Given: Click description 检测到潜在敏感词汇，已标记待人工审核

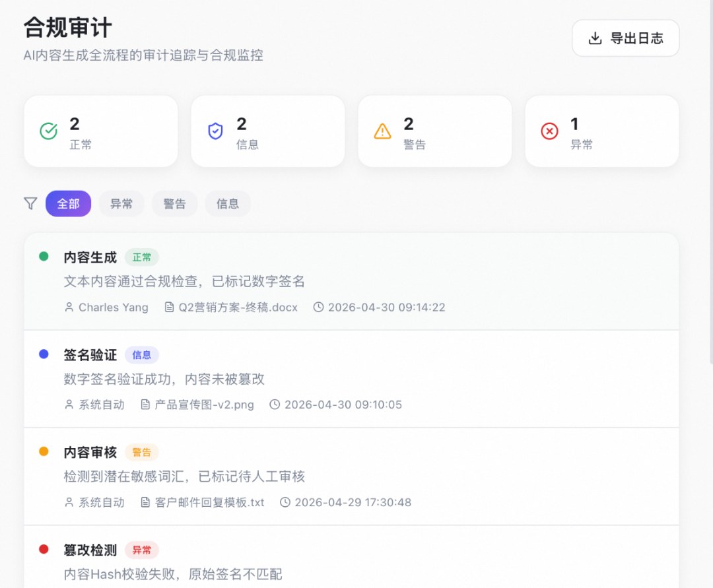Looking at the screenshot, I should [x=184, y=476].
